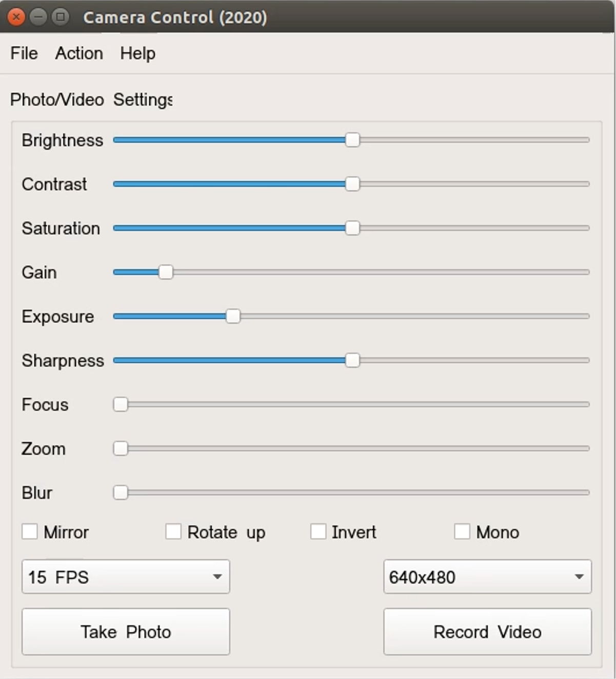The image size is (616, 679).
Task: Minimize the Camera Control window
Action: (x=38, y=17)
